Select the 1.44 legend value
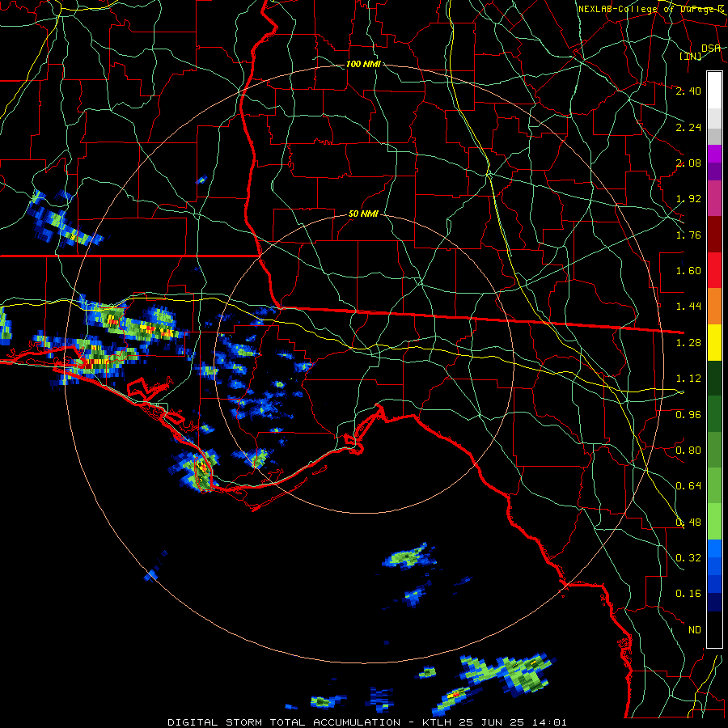The image size is (728, 728). 688,307
